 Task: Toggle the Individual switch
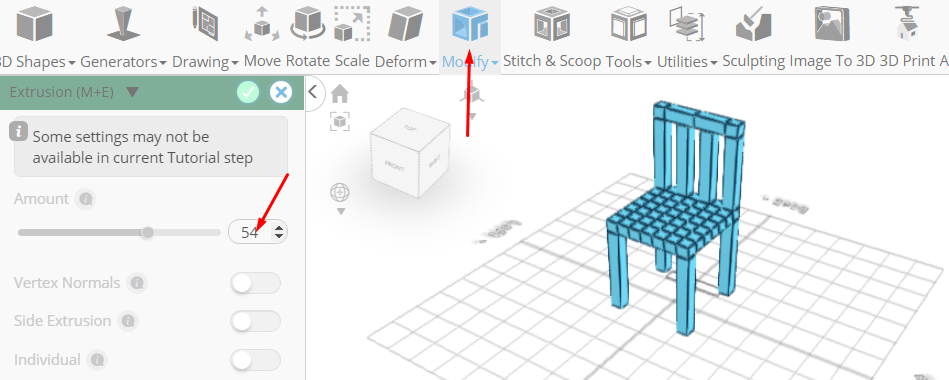pos(255,360)
